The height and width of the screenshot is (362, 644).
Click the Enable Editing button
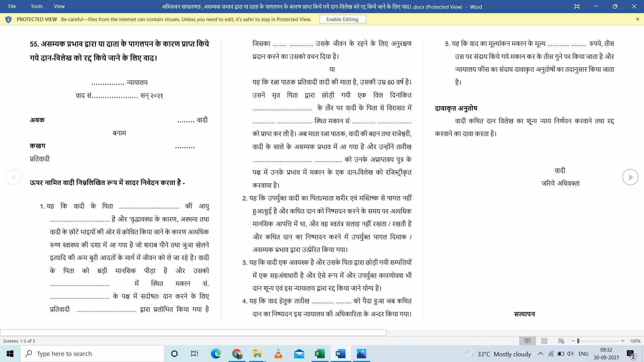(342, 19)
